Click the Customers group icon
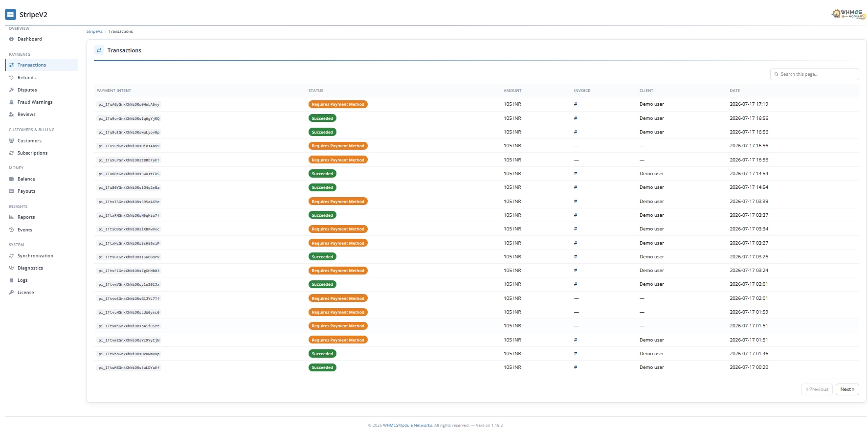Screen dimensions: 868x433 (11, 141)
